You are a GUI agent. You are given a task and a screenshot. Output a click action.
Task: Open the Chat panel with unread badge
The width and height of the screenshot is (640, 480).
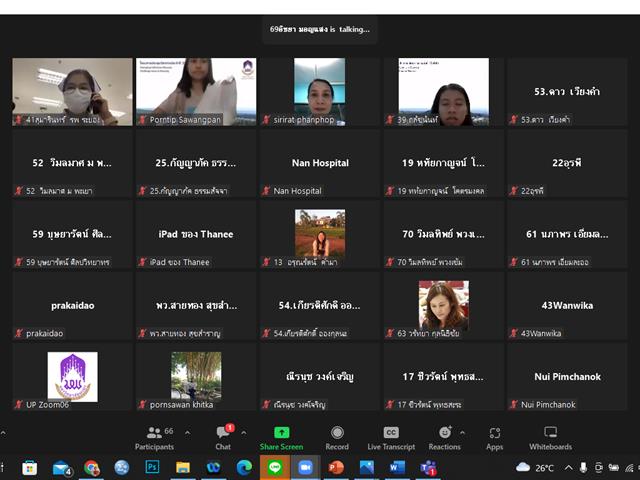[x=223, y=438]
